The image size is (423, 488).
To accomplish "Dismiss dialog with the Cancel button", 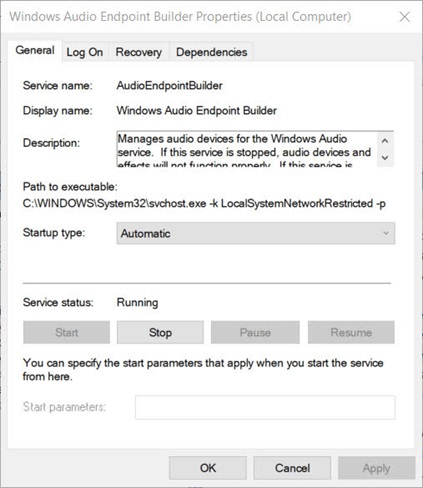I will [292, 468].
